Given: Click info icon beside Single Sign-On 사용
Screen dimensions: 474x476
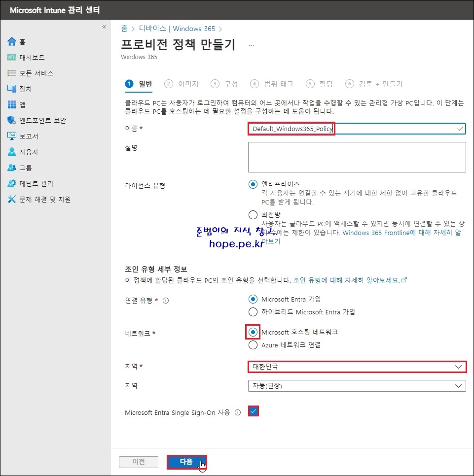Looking at the screenshot, I should pos(238,412).
